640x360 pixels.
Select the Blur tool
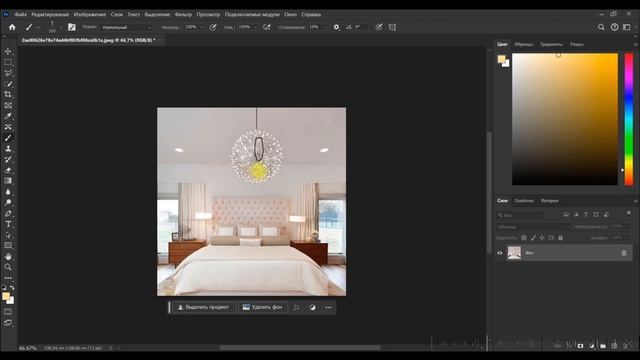tap(8, 192)
